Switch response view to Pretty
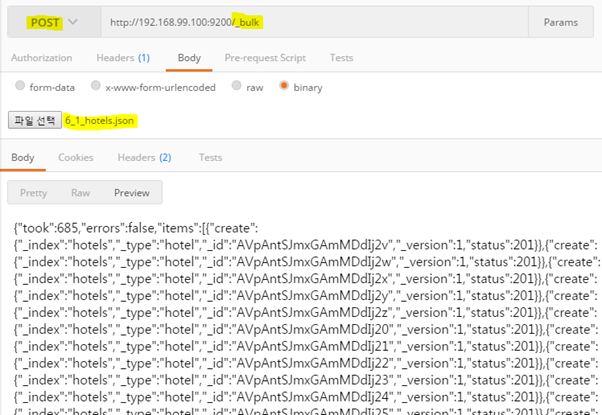602x415 pixels. (x=34, y=192)
